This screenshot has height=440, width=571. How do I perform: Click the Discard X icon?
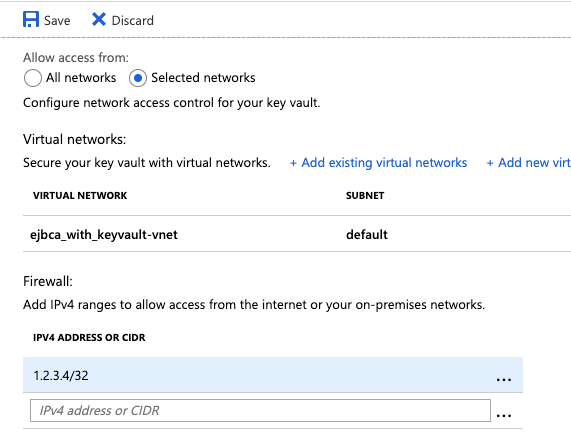coord(99,20)
